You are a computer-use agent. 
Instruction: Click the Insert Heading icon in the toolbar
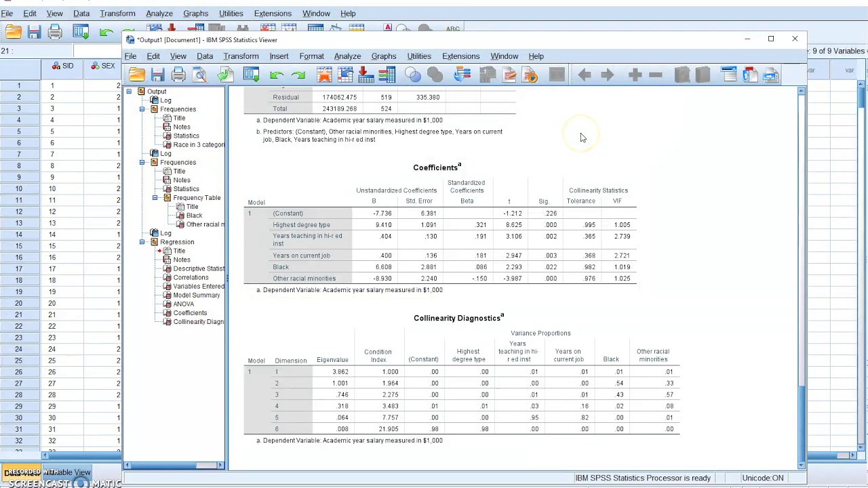tap(729, 75)
